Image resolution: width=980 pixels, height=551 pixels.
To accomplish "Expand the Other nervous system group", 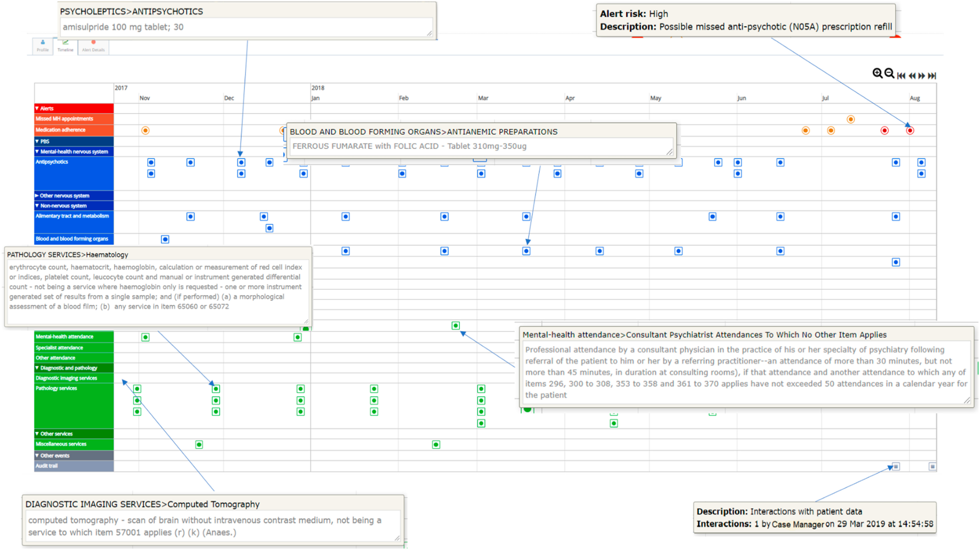I will pos(37,195).
